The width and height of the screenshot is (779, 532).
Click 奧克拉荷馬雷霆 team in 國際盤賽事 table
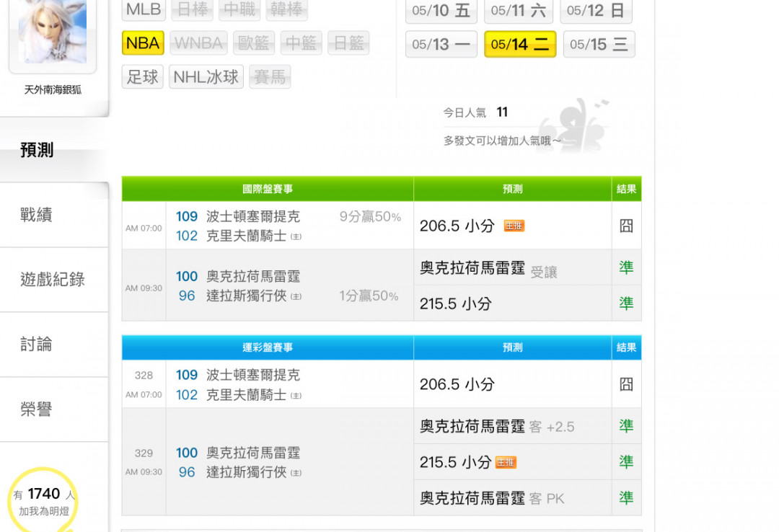253,276
